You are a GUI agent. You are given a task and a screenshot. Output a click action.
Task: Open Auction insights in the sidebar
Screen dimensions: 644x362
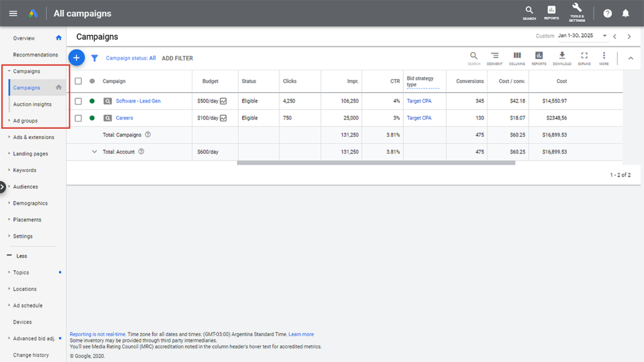(x=32, y=104)
